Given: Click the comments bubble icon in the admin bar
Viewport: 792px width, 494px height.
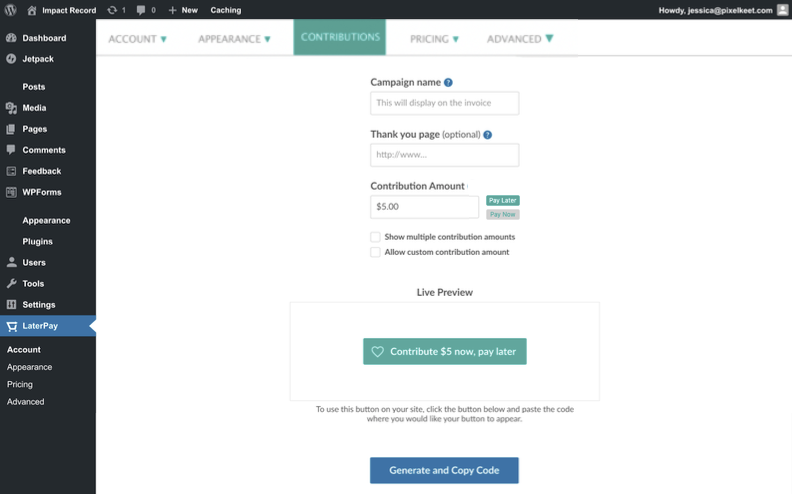Looking at the screenshot, I should click(x=140, y=10).
